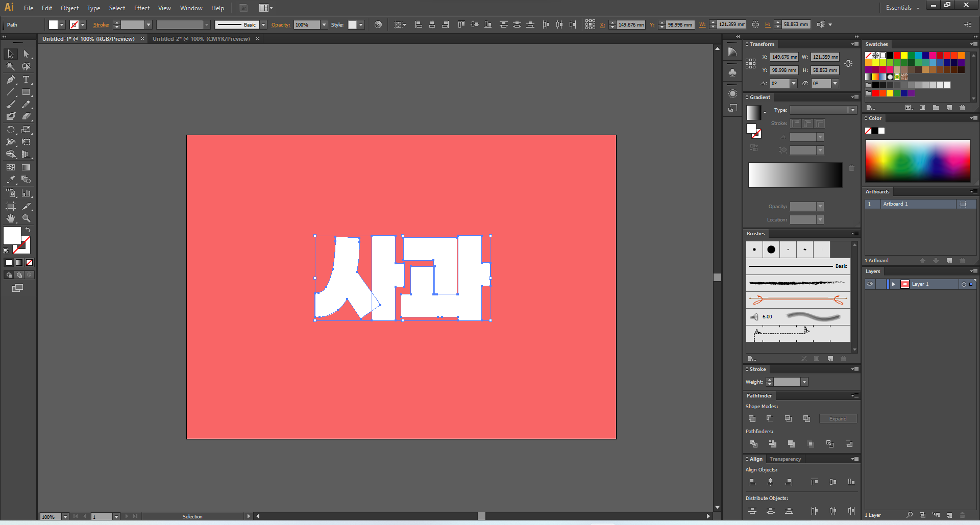Click the X position field in Transform panel
This screenshot has height=525, width=980.
[785, 57]
